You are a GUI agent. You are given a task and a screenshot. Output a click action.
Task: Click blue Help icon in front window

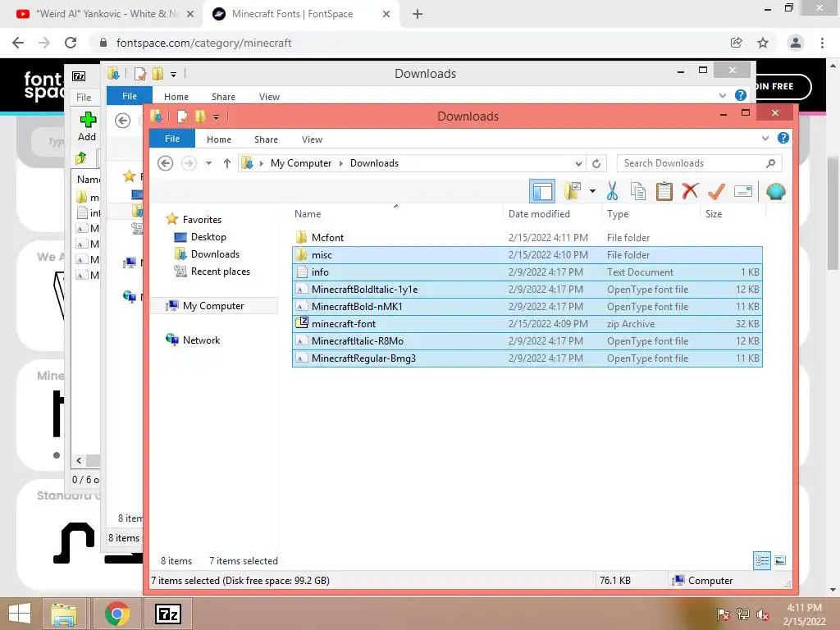click(783, 138)
